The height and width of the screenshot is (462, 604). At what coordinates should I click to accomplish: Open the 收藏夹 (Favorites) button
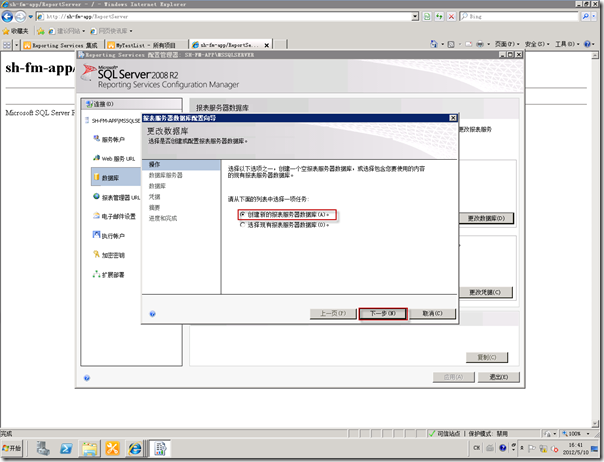15,31
